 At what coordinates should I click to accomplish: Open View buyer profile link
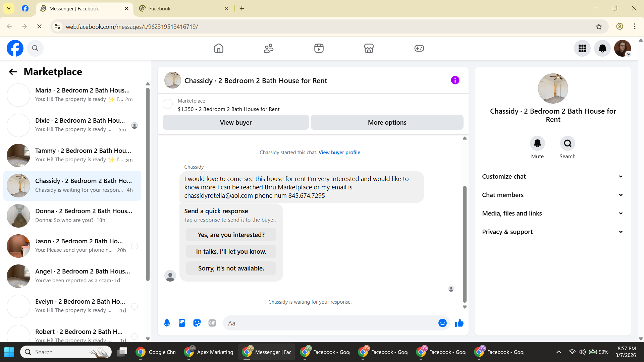[339, 153]
